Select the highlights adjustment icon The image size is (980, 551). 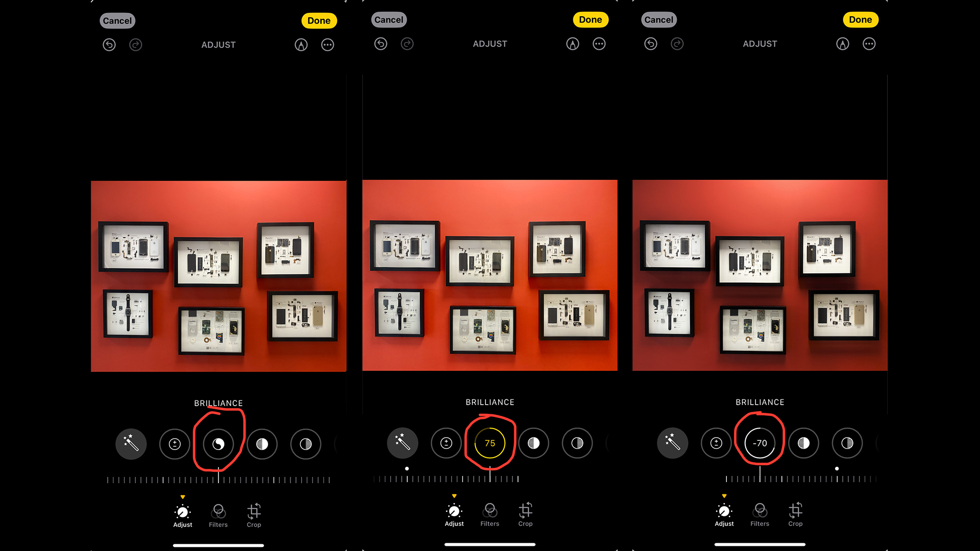point(262,443)
